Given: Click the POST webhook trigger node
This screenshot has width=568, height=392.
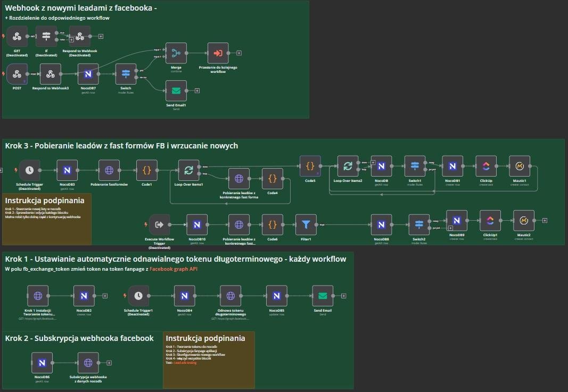Looking at the screenshot, I should [17, 74].
